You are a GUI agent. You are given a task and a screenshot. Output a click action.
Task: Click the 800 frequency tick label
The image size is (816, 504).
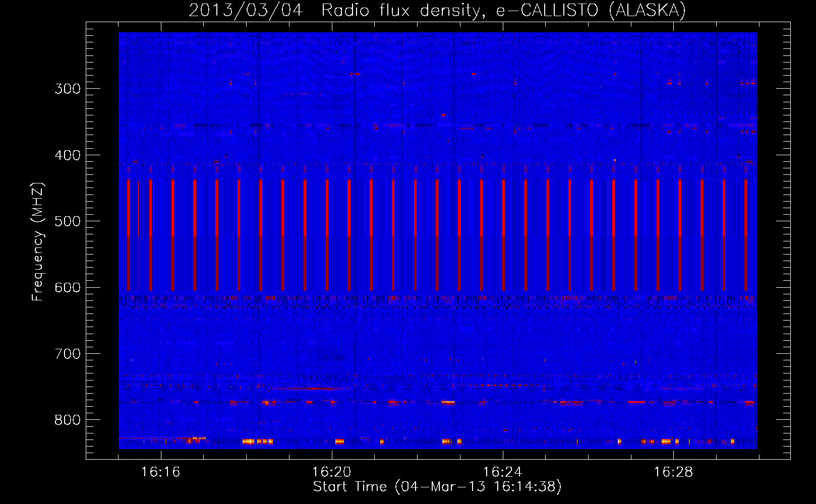tap(68, 420)
